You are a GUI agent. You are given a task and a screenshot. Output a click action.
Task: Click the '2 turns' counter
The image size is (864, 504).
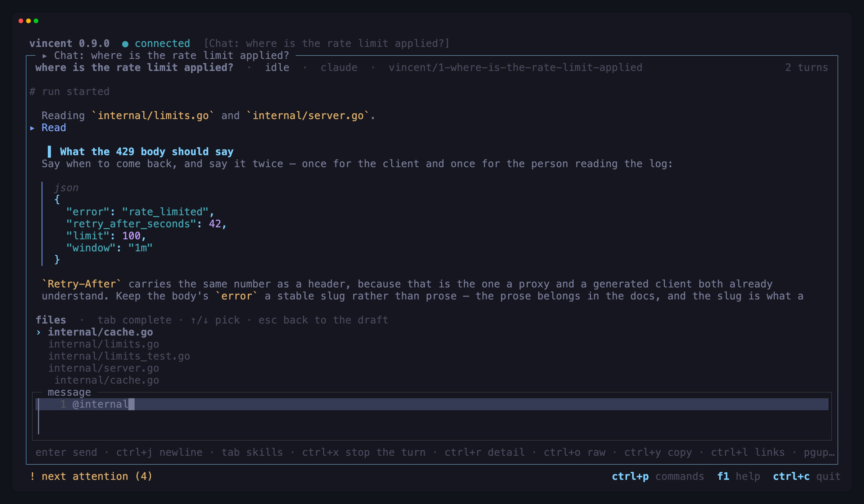pos(806,68)
